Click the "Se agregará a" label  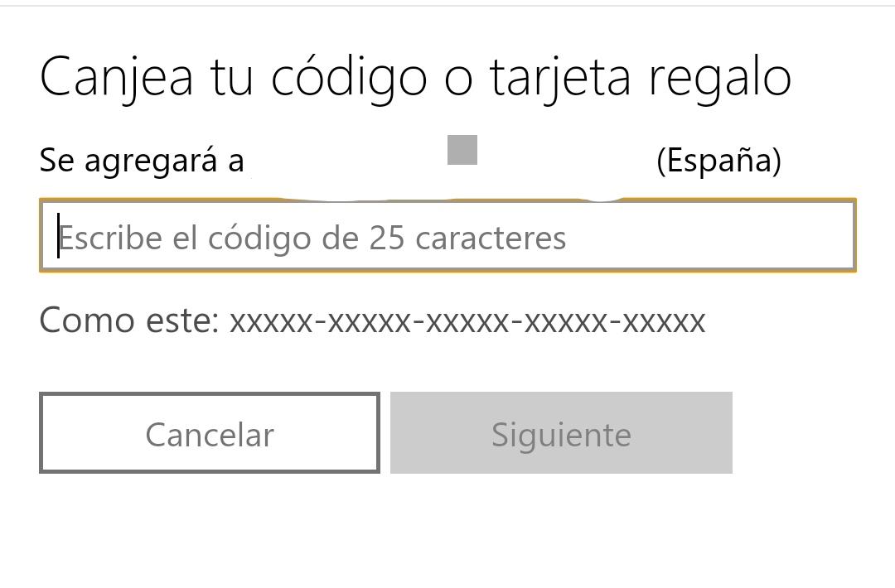click(x=142, y=161)
